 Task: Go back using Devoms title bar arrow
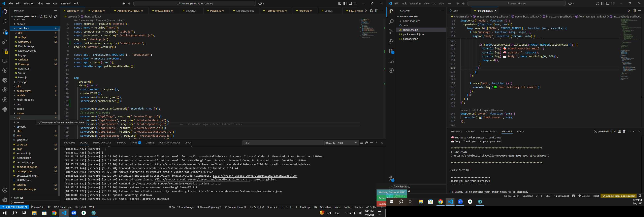124,3
